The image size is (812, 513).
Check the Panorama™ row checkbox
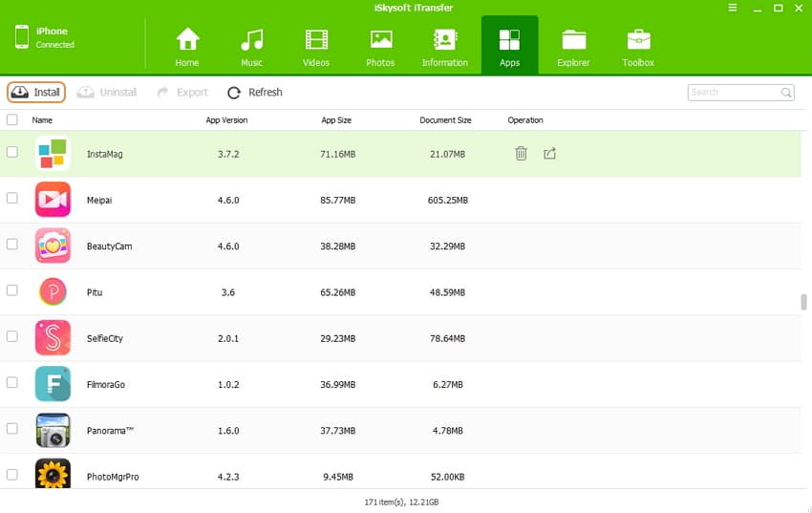11,428
